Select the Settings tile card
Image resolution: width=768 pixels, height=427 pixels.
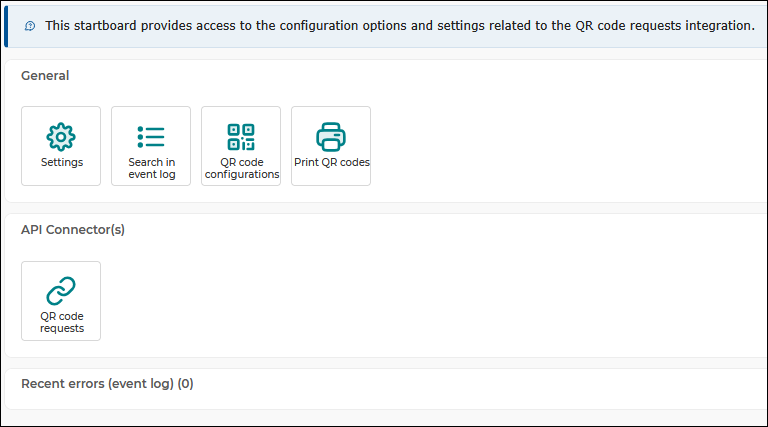(61, 146)
